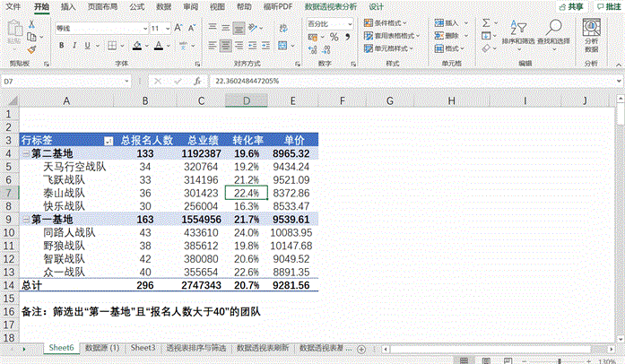Collapse the 第二基地 pivot group
This screenshot has width=625, height=364.
tap(24, 154)
